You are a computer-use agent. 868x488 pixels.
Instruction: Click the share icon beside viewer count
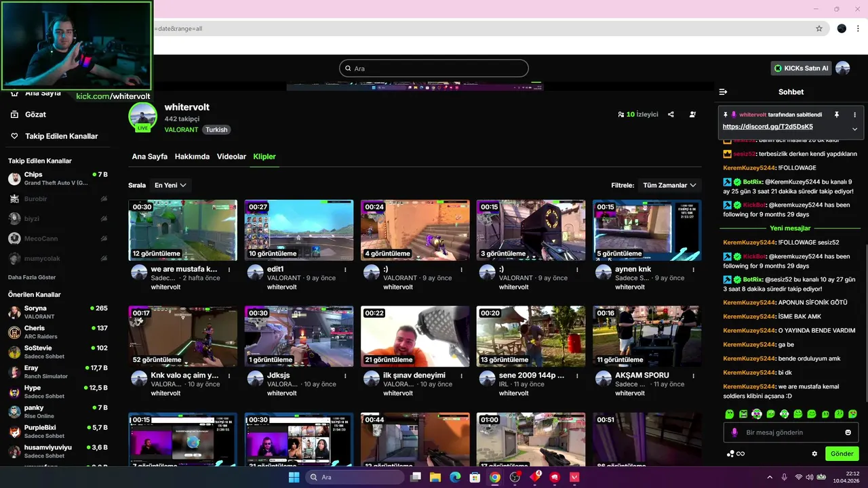(x=671, y=115)
